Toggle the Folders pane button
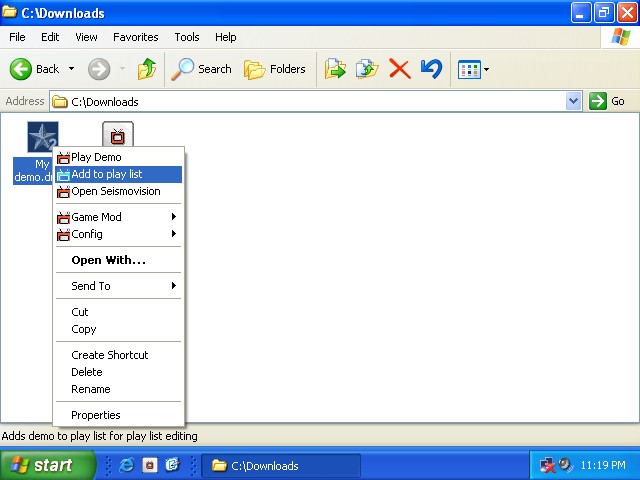Screen dimensions: 640x480 click(275, 69)
